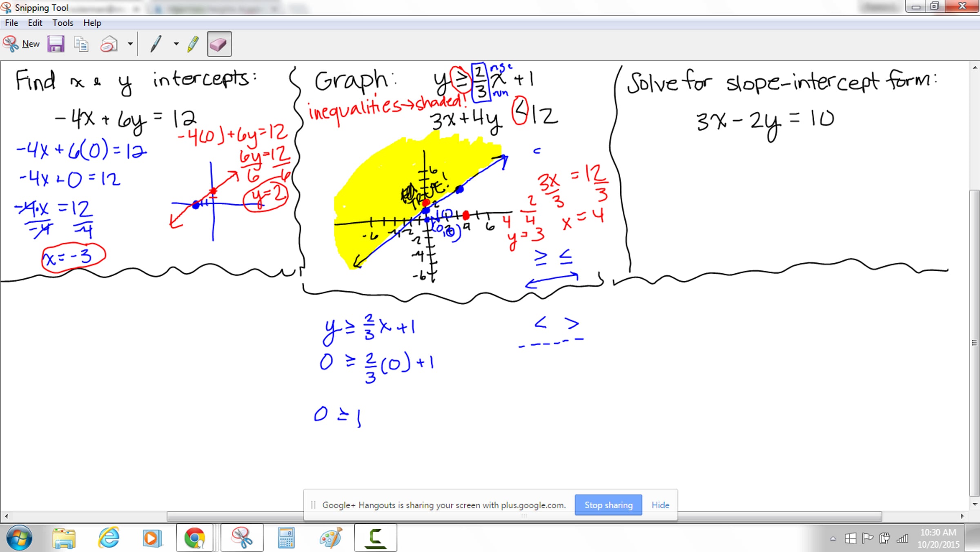The height and width of the screenshot is (552, 980).
Task: Show hidden system tray icons
Action: (x=833, y=539)
